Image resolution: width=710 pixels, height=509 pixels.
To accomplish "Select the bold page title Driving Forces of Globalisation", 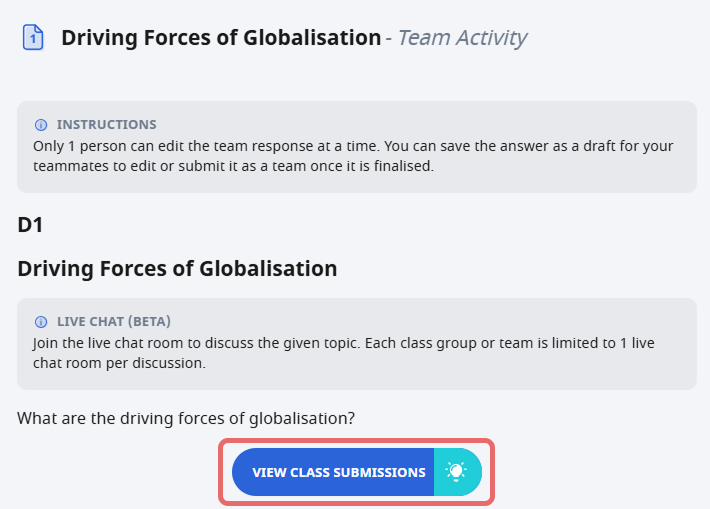I will [x=221, y=38].
